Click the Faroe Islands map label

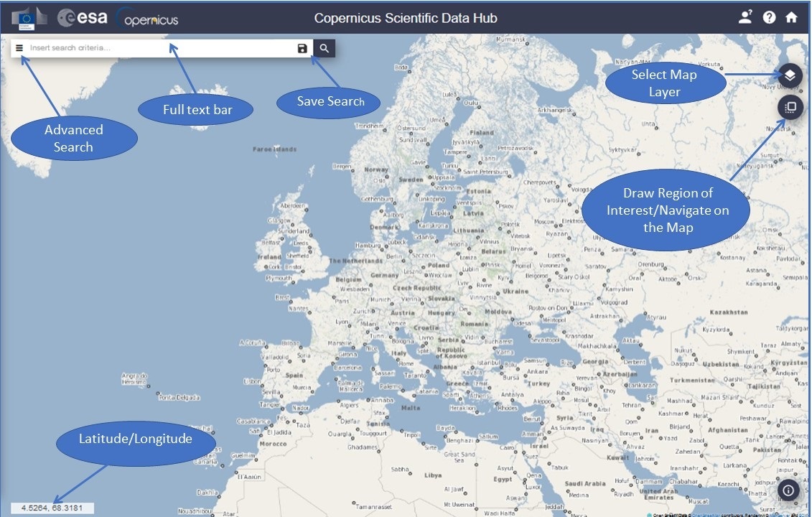pyautogui.click(x=274, y=149)
